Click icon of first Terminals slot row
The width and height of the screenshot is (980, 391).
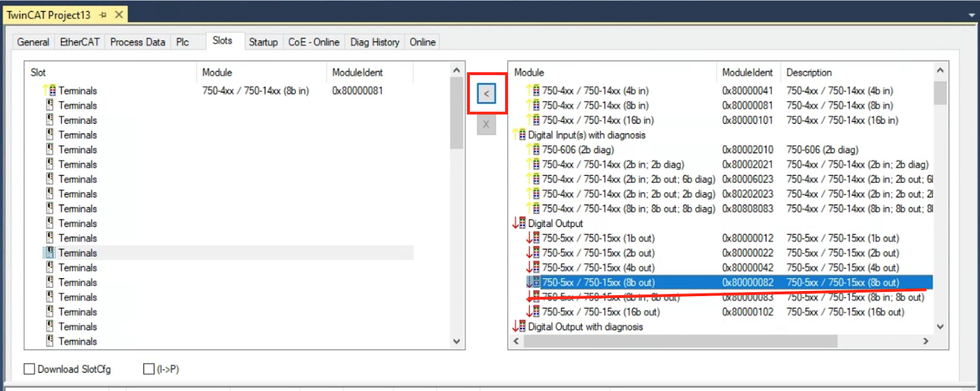[50, 91]
